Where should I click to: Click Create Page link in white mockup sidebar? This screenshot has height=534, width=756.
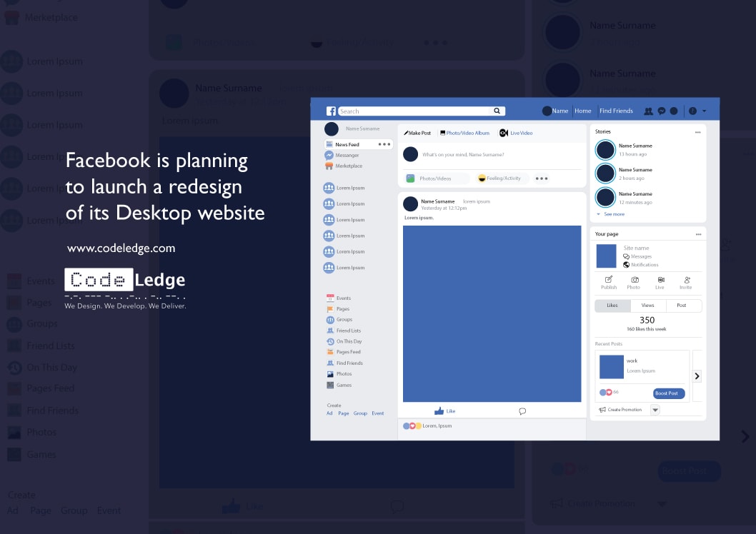[343, 413]
